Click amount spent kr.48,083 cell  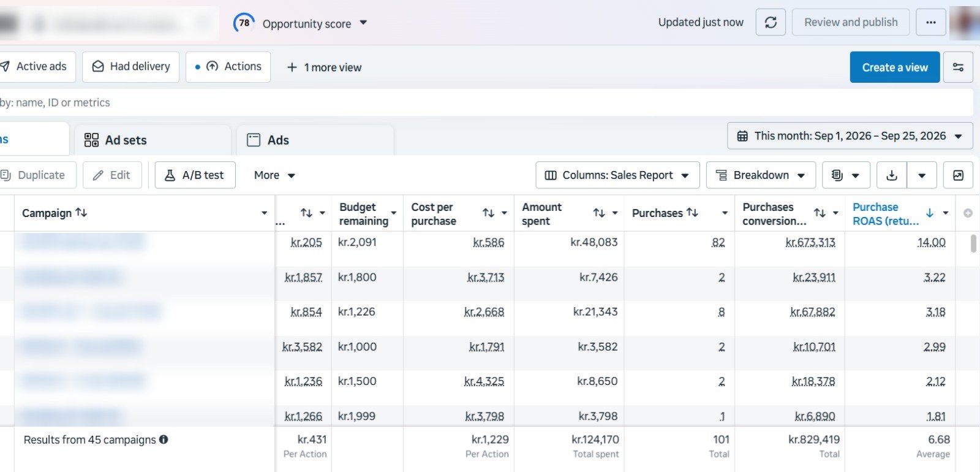point(594,242)
